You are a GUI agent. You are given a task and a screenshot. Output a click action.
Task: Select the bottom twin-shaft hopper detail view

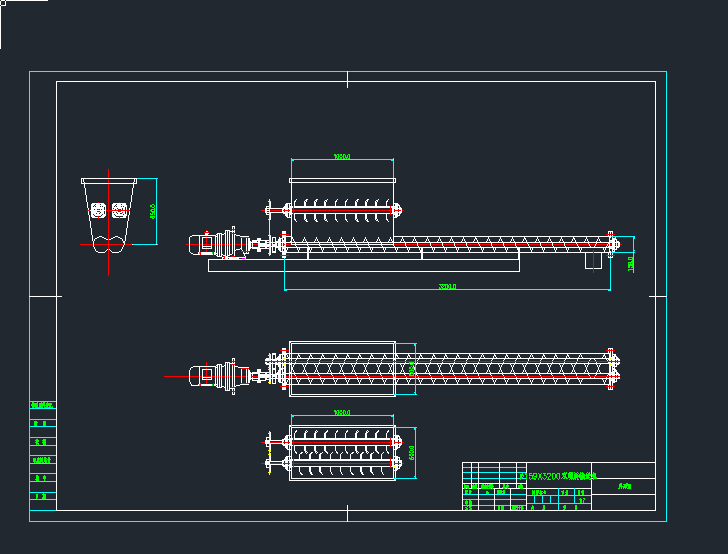click(x=342, y=452)
